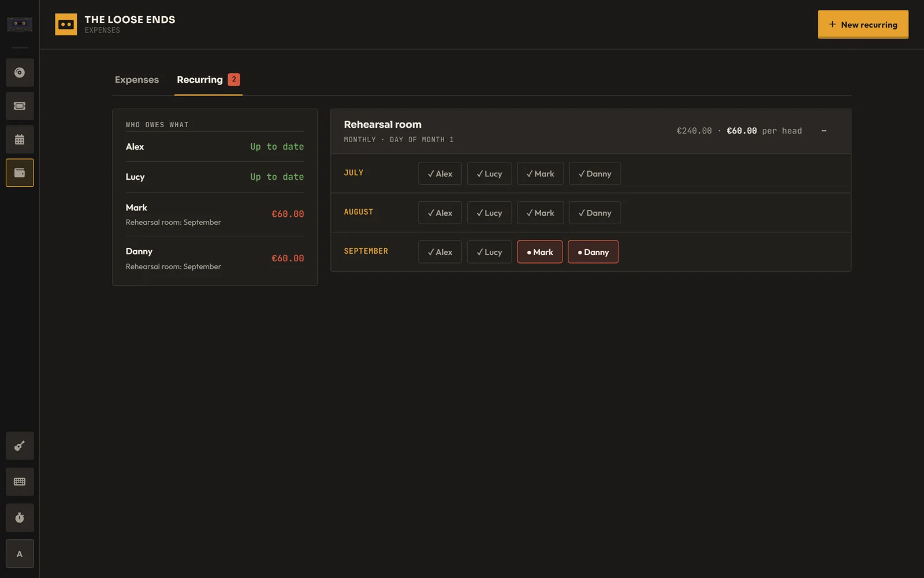924x578 pixels.
Task: Click the "AUGUST" row label
Action: point(359,212)
